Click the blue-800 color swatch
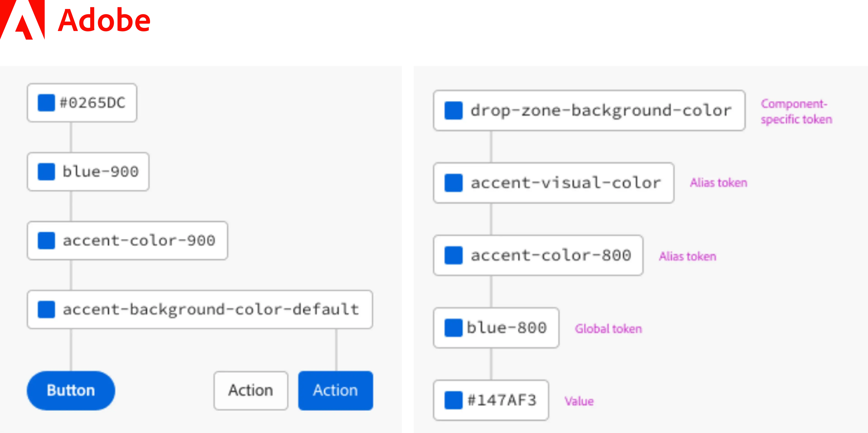The height and width of the screenshot is (433, 868). pyautogui.click(x=453, y=328)
